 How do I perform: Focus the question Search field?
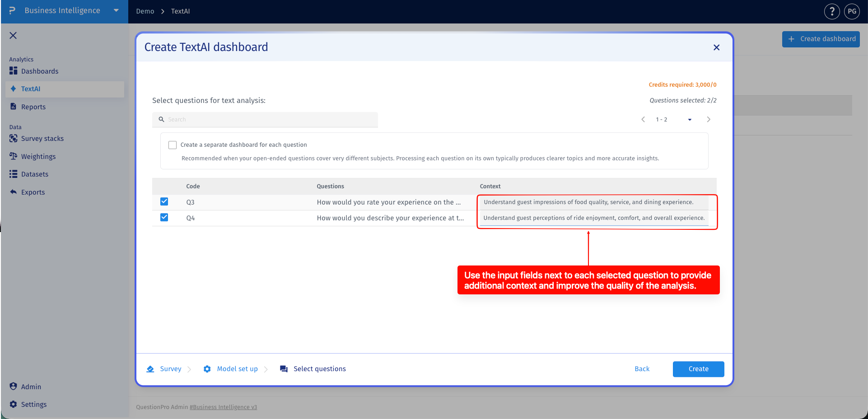click(265, 120)
